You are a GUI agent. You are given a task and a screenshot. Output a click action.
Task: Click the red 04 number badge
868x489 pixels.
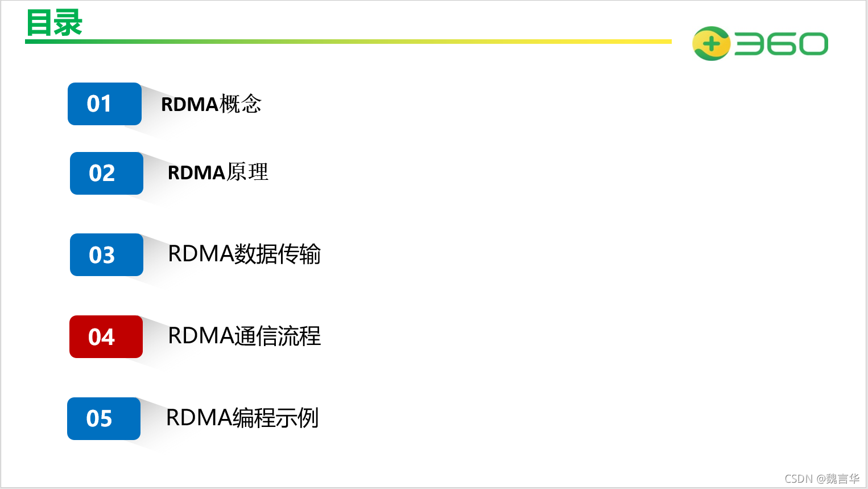tap(106, 336)
